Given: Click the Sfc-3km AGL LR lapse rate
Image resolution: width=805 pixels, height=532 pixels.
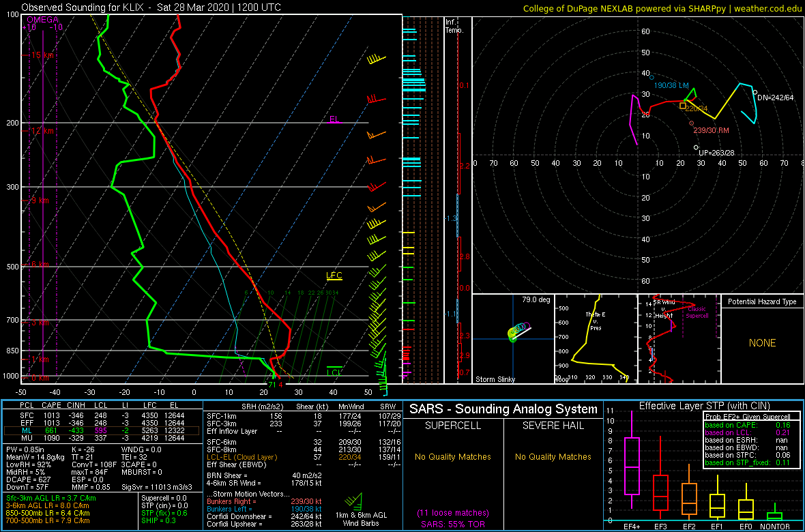Looking at the screenshot, I should click(x=51, y=498).
